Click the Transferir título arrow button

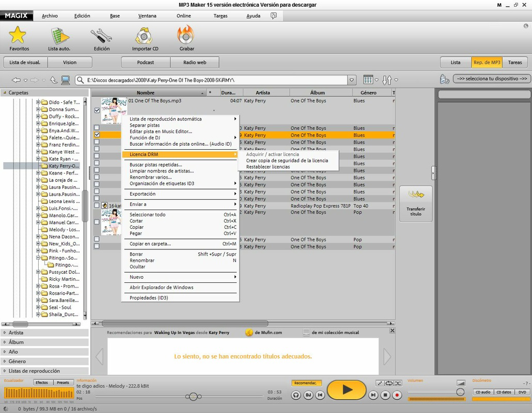tap(416, 203)
